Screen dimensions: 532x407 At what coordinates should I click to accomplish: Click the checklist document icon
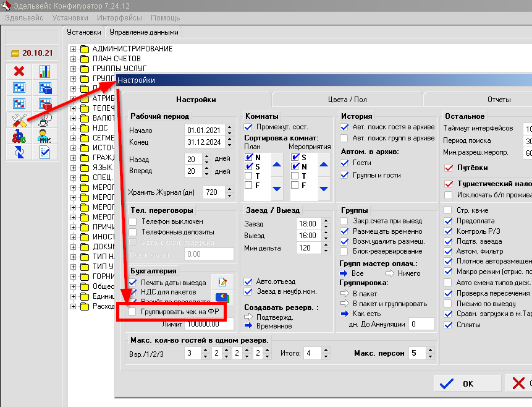click(44, 152)
